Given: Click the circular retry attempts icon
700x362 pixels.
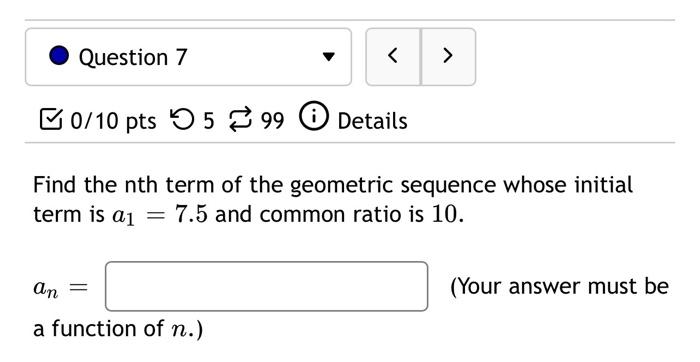Looking at the screenshot, I should pyautogui.click(x=182, y=120).
